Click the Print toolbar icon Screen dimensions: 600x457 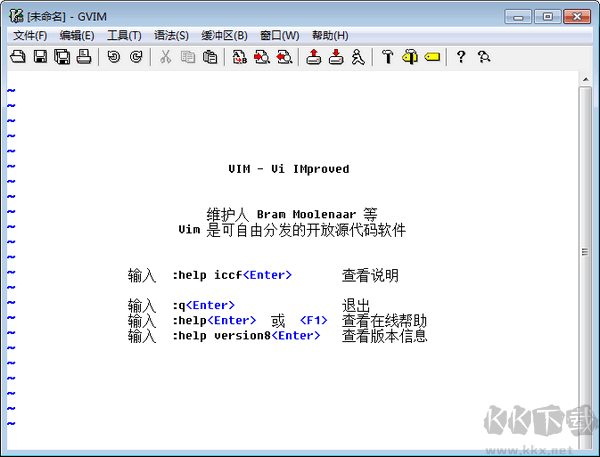(84, 57)
